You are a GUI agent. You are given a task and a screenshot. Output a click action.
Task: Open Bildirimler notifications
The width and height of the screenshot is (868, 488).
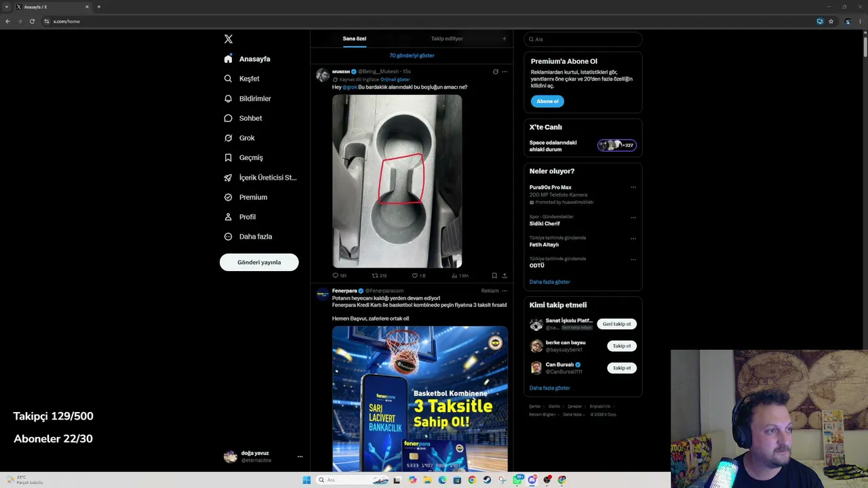click(248, 98)
